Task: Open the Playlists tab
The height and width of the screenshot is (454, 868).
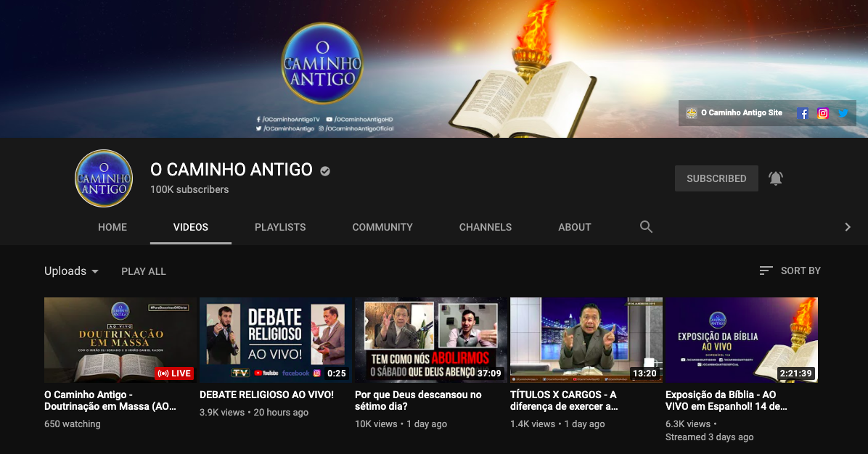Action: (x=280, y=227)
